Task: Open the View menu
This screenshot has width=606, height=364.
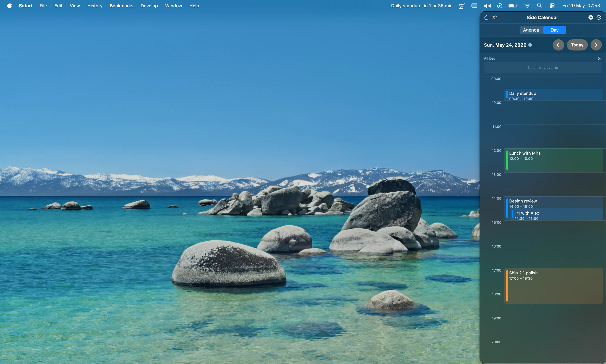Action: [75, 6]
